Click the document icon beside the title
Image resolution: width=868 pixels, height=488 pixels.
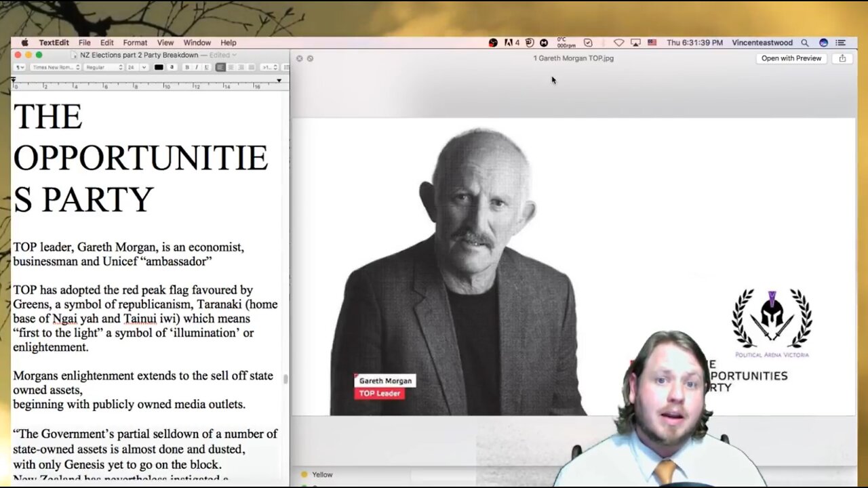(74, 55)
